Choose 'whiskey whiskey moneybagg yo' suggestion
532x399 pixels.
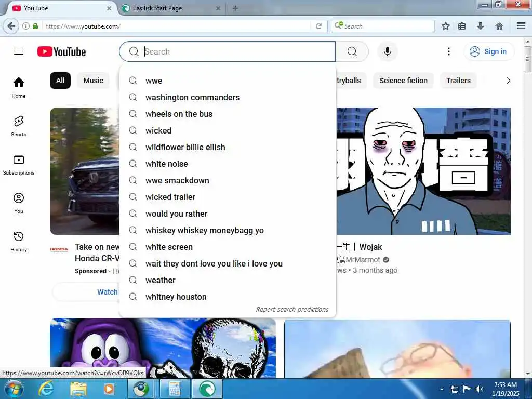[228, 230]
